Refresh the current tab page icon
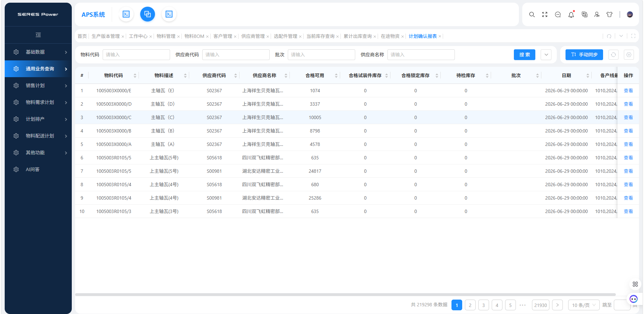644x314 pixels. pos(609,36)
